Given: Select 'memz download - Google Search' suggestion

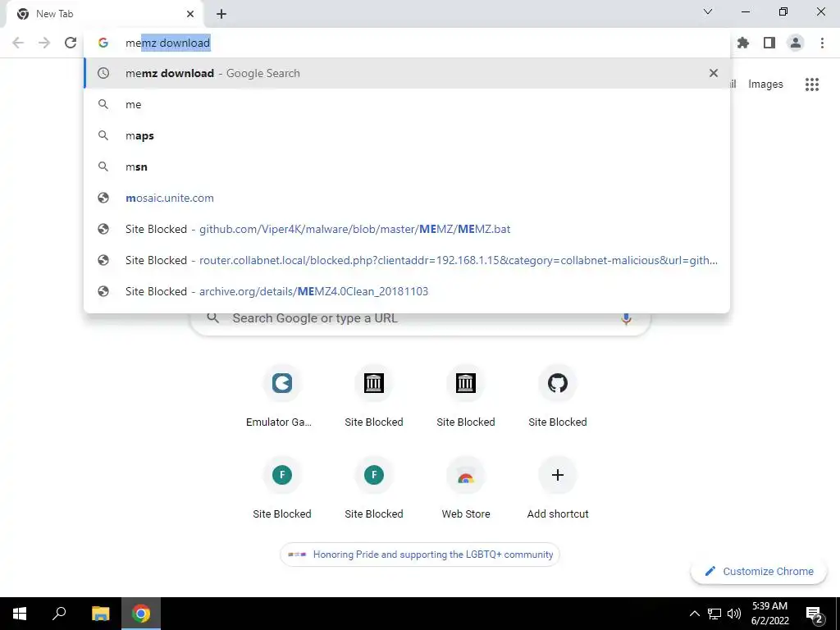Looking at the screenshot, I should pos(407,73).
